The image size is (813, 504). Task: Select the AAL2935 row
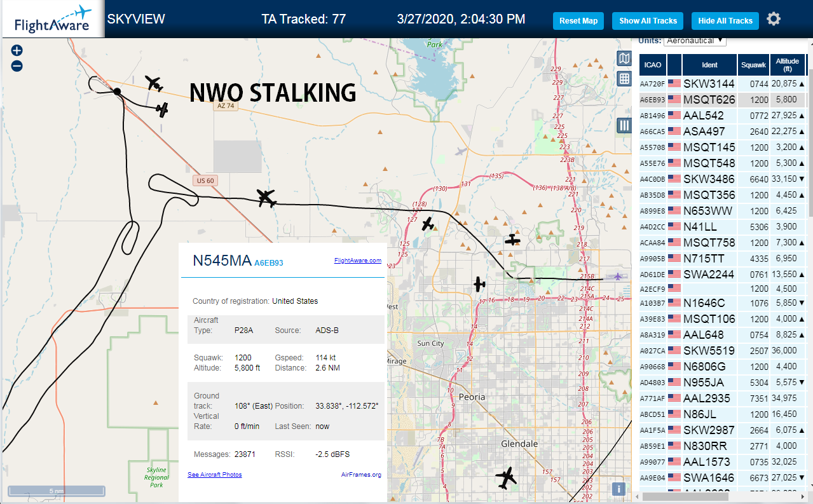723,398
